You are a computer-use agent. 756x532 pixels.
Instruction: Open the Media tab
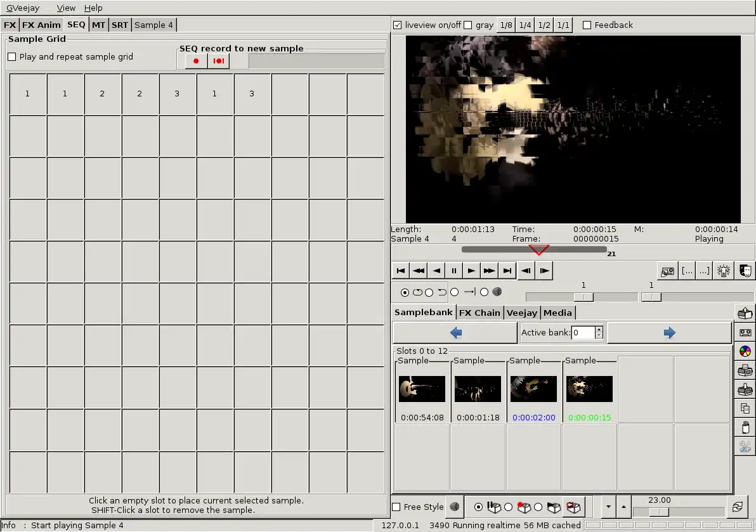point(557,313)
